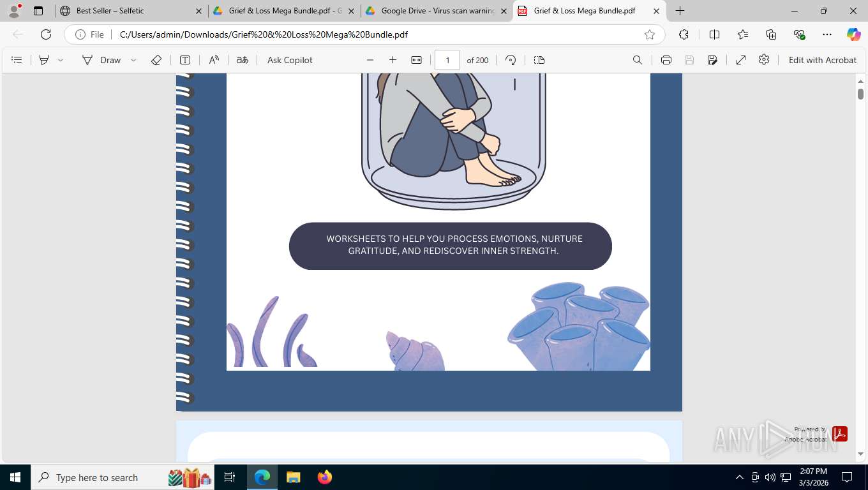Toggle Fit to width
The image size is (868, 490).
[416, 60]
